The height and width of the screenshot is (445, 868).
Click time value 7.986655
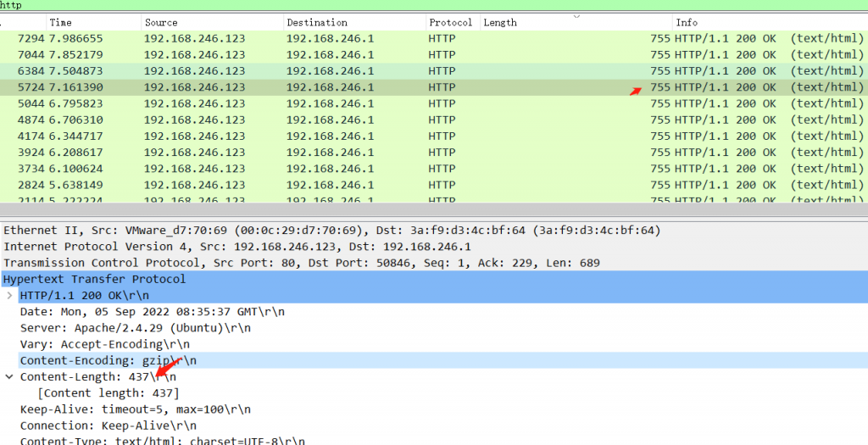[x=75, y=39]
